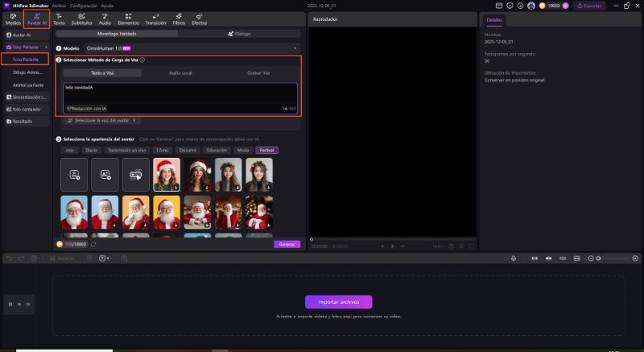Select the woman in Santa hat avatar
Screen dimensions: 644x352
(167, 175)
